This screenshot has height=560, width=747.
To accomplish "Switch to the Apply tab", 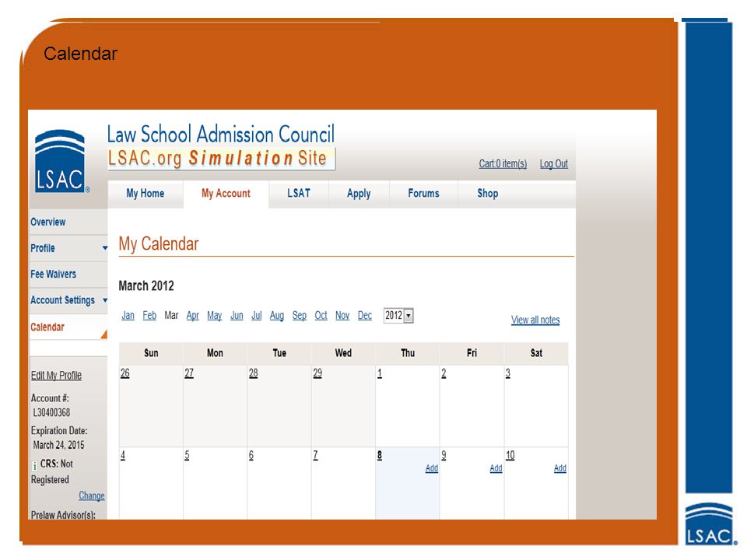I will click(x=359, y=194).
